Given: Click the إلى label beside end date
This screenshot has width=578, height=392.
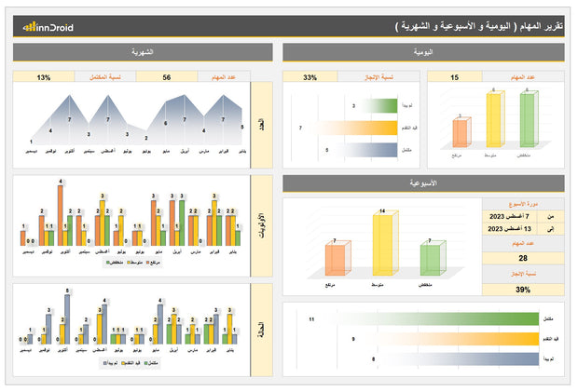Looking at the screenshot, I should [550, 229].
